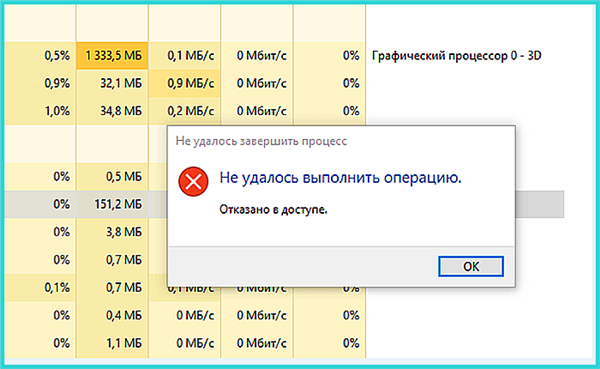Click the dialog title 'Не удалось завершить процесс'

(261, 141)
